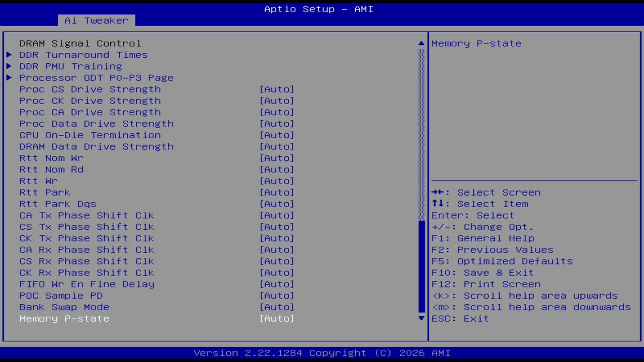
Task: Select the Proc CA Drive Strength label
Action: [x=90, y=113]
